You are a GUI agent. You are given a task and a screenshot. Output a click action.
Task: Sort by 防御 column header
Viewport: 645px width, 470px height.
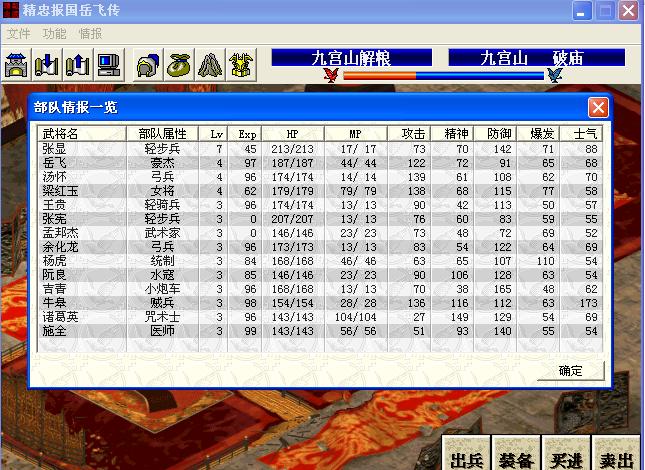[495, 134]
